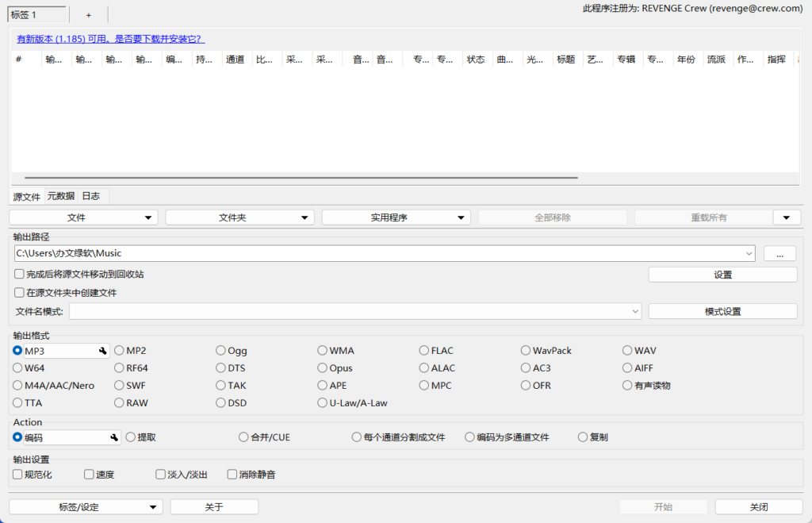Click the horizontal scrollbar of file list
Viewport: 812px width, 523px height.
[x=301, y=178]
